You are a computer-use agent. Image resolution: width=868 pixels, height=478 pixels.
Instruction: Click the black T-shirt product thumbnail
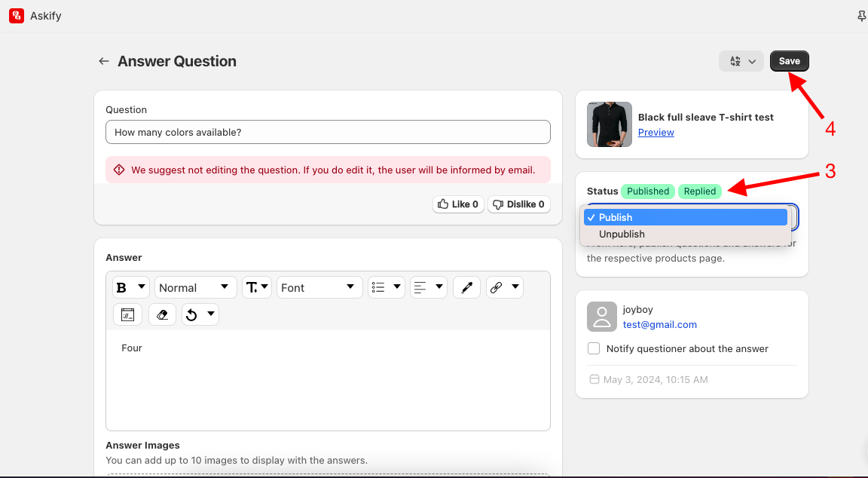pyautogui.click(x=610, y=124)
